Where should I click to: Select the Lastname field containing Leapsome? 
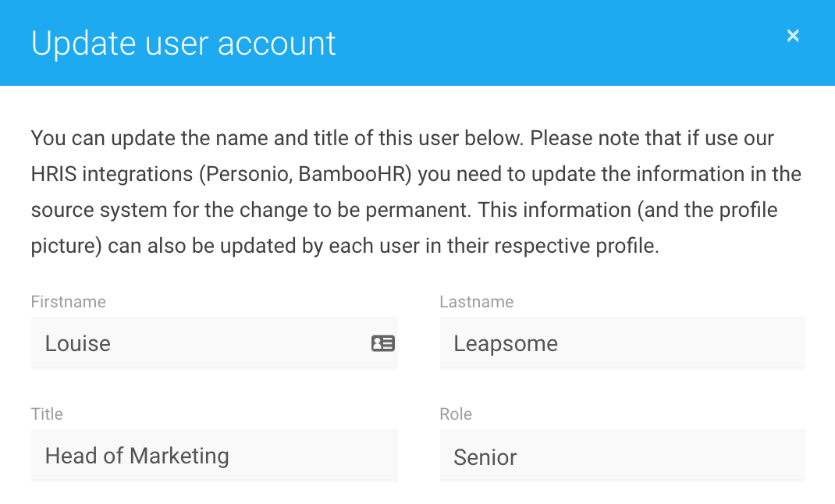[622, 343]
